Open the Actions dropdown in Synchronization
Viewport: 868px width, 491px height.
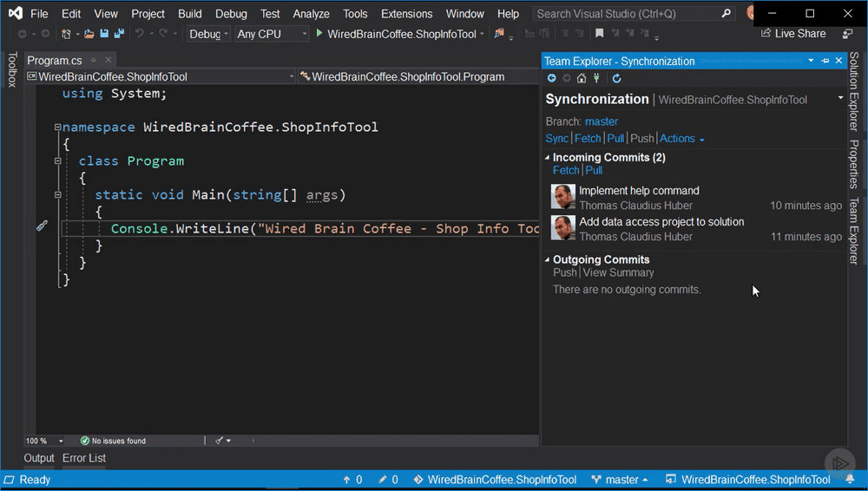click(681, 139)
